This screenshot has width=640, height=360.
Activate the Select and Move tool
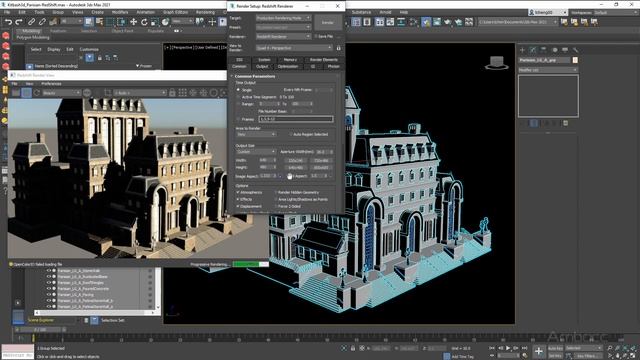click(x=133, y=22)
